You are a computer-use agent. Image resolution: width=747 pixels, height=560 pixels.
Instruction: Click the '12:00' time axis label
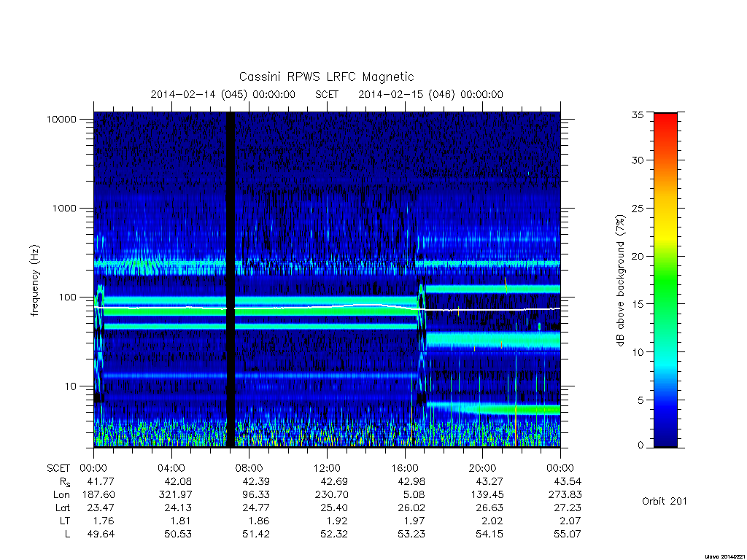tap(327, 468)
